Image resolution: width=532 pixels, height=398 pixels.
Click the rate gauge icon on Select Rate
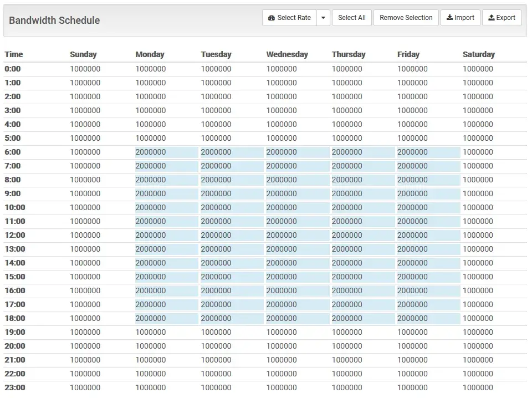(x=270, y=18)
